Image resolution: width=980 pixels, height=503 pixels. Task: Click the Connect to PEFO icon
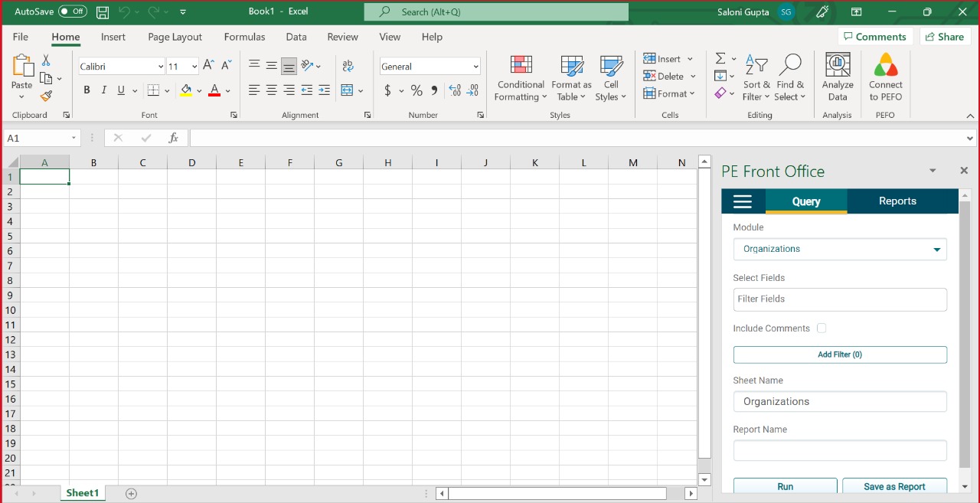(x=885, y=77)
